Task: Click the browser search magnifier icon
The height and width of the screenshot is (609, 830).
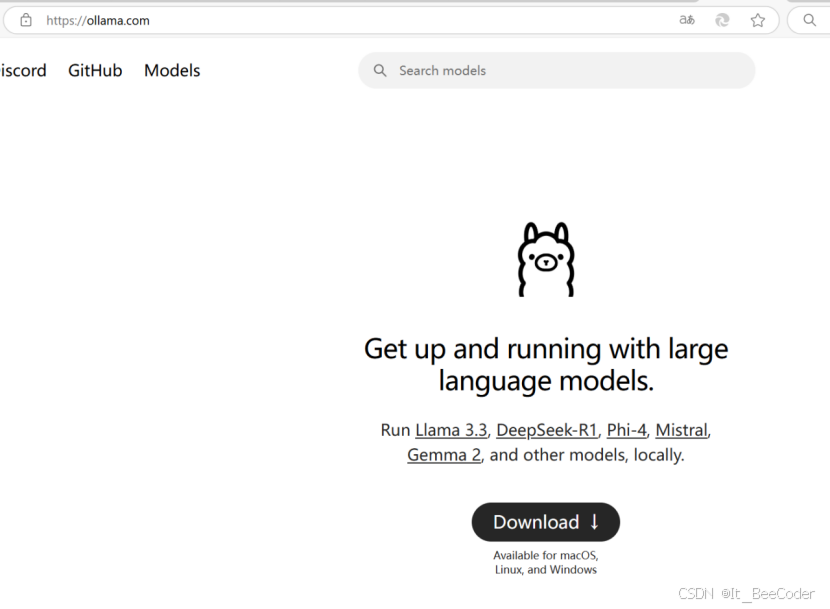Action: tap(809, 20)
